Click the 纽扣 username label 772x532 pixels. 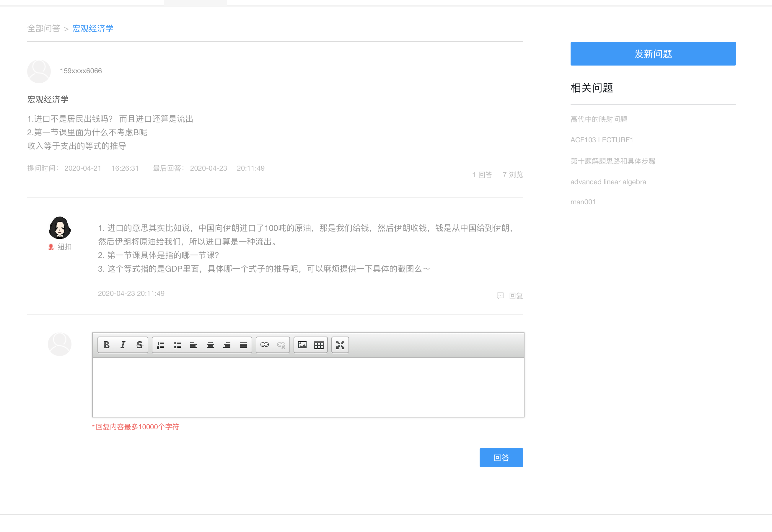pyautogui.click(x=65, y=247)
